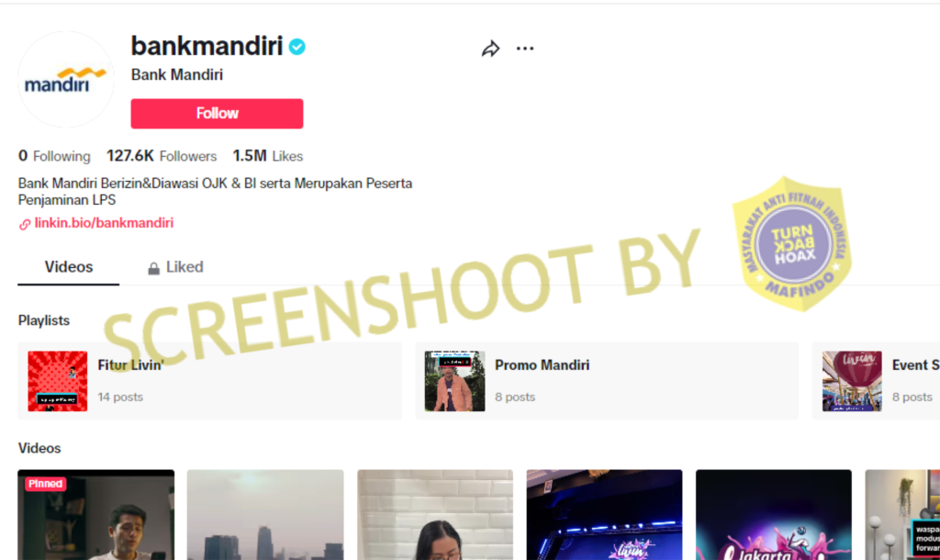Screen dimensions: 940x560
Task: Open the linkin.bio/bankmandiri link
Action: [104, 223]
